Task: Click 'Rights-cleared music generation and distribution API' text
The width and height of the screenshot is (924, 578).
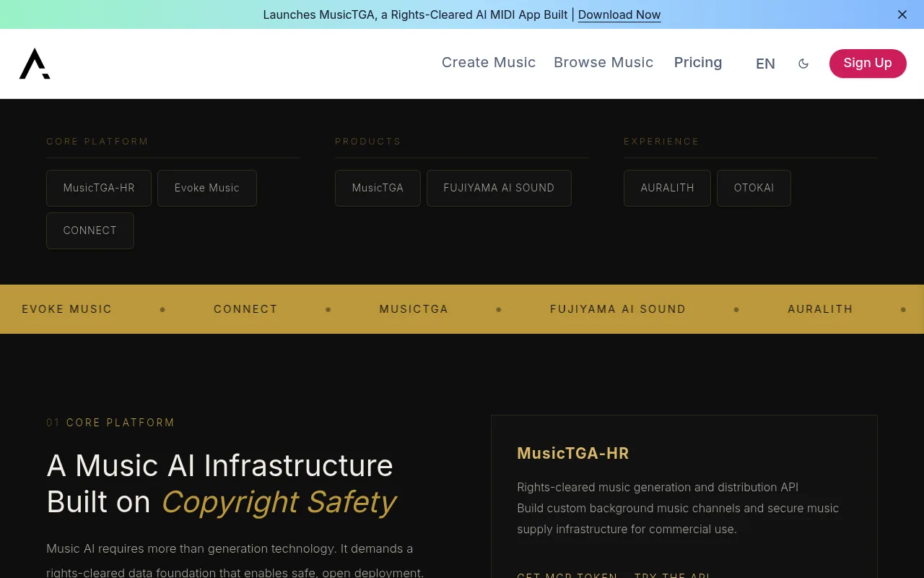Action: (x=658, y=487)
